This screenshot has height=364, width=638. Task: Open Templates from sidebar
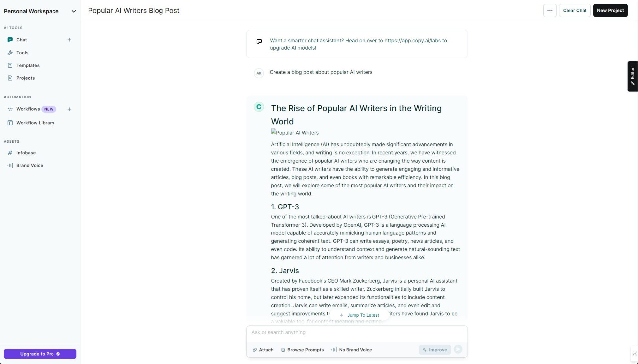tap(28, 65)
